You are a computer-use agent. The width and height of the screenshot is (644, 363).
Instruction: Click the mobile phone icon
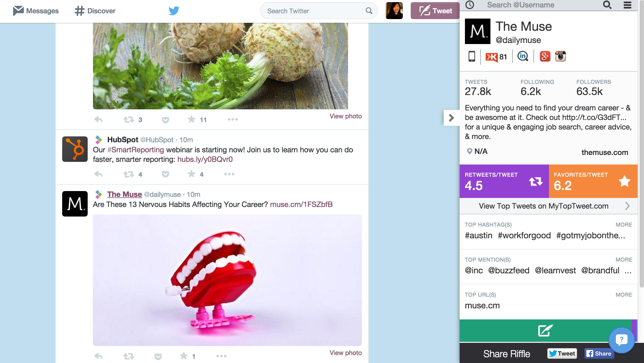(472, 57)
